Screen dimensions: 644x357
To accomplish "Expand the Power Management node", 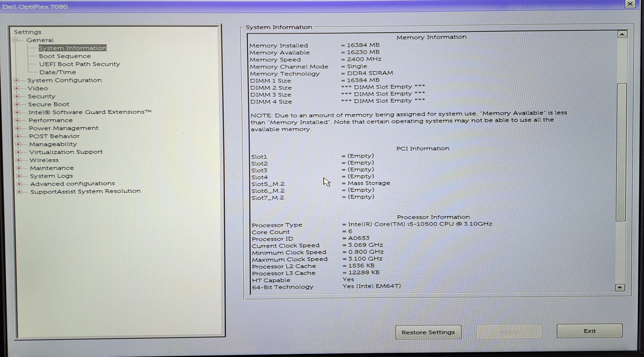I will pos(18,129).
